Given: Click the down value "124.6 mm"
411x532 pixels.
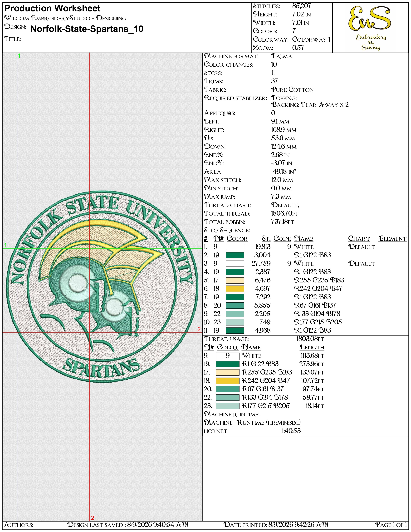Looking at the screenshot, I should (x=284, y=147).
